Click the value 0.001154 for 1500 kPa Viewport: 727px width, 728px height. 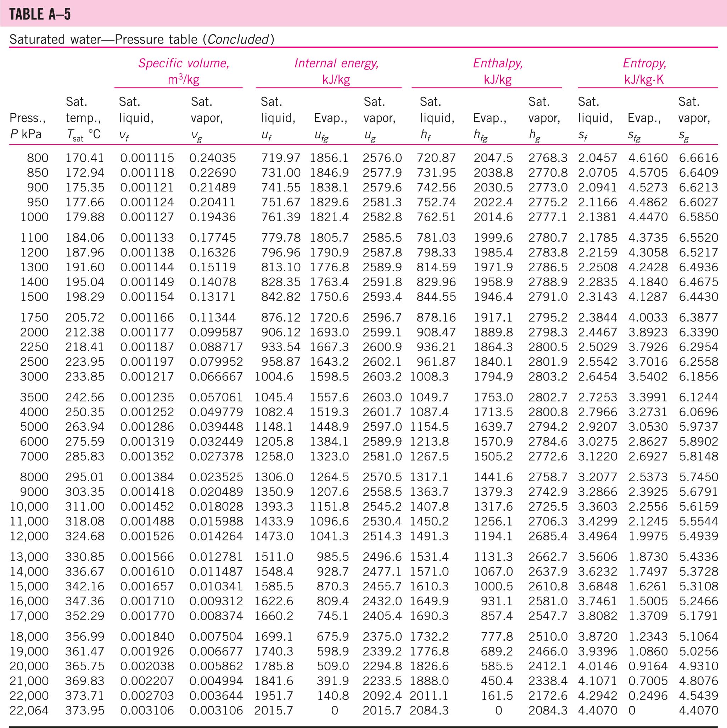pyautogui.click(x=147, y=297)
